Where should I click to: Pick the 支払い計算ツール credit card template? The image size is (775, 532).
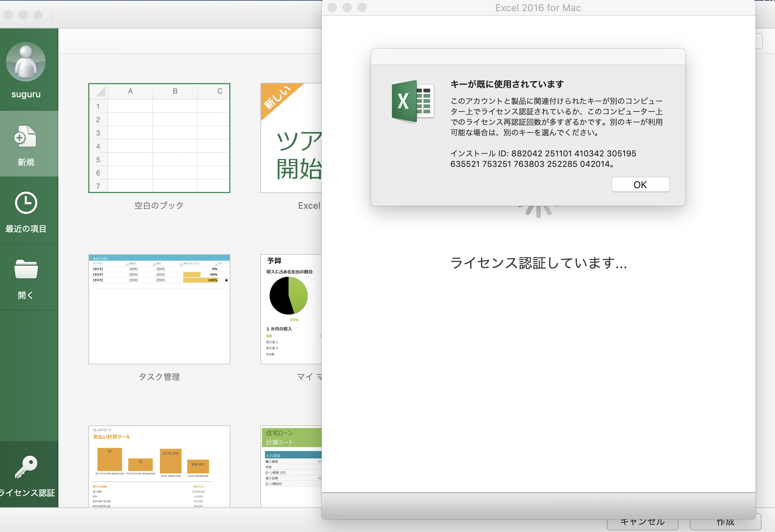(159, 466)
